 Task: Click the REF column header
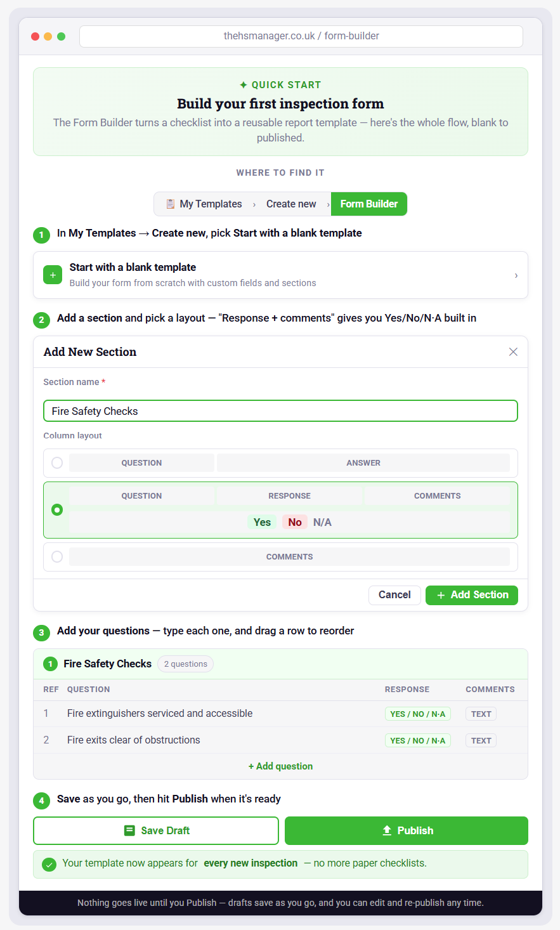click(x=51, y=690)
